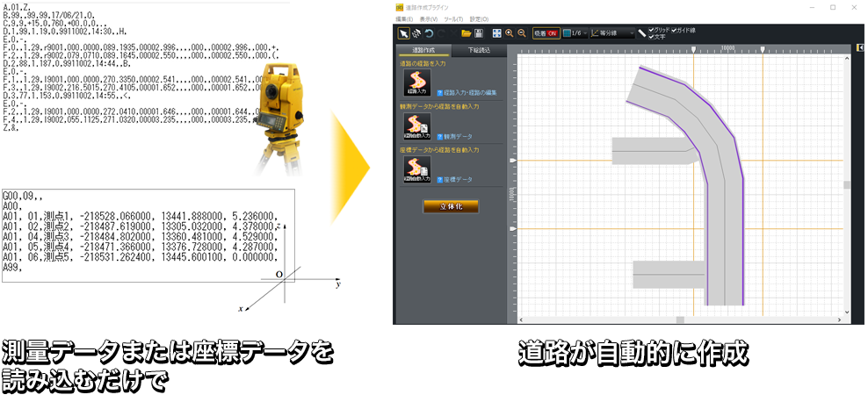This screenshot has height=402, width=868.
Task: Maximize the 道路作成プラグイン window
Action: (x=833, y=8)
